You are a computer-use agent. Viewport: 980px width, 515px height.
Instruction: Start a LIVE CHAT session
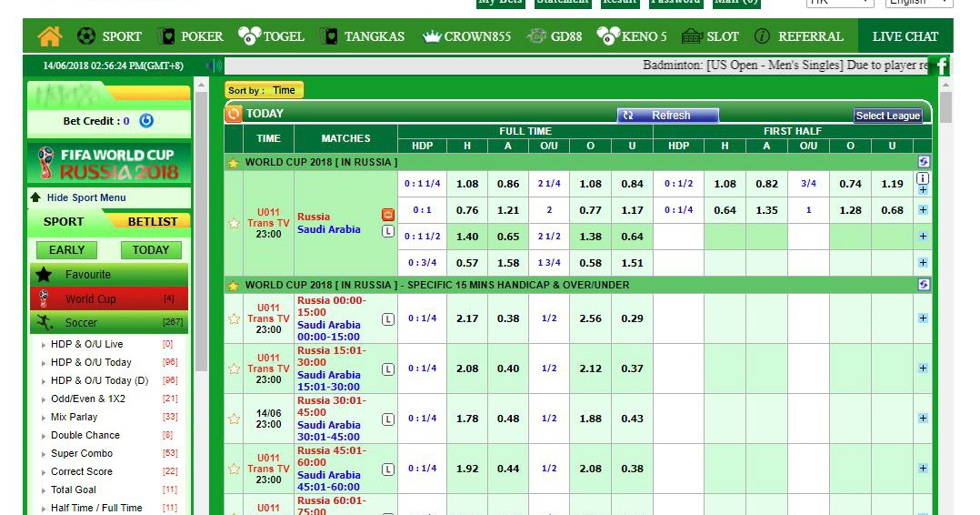click(x=905, y=36)
